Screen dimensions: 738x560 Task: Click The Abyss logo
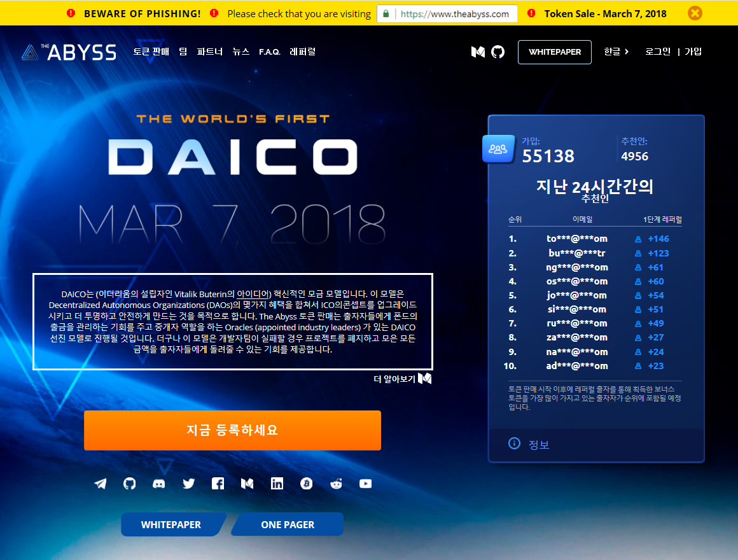pos(69,52)
